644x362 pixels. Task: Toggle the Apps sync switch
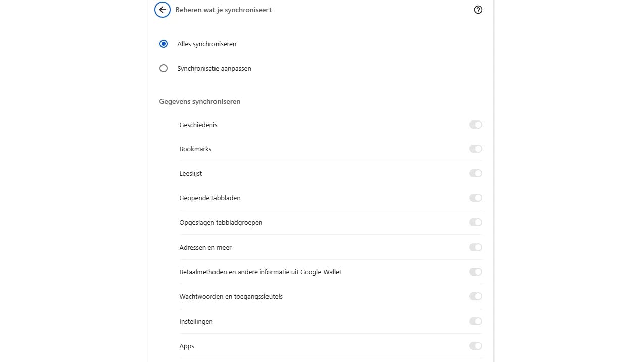(x=475, y=346)
